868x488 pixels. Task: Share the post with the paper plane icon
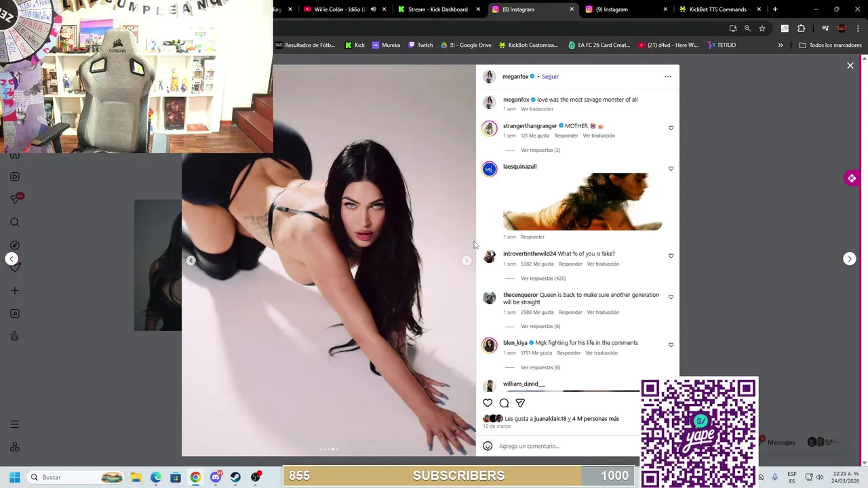point(520,403)
